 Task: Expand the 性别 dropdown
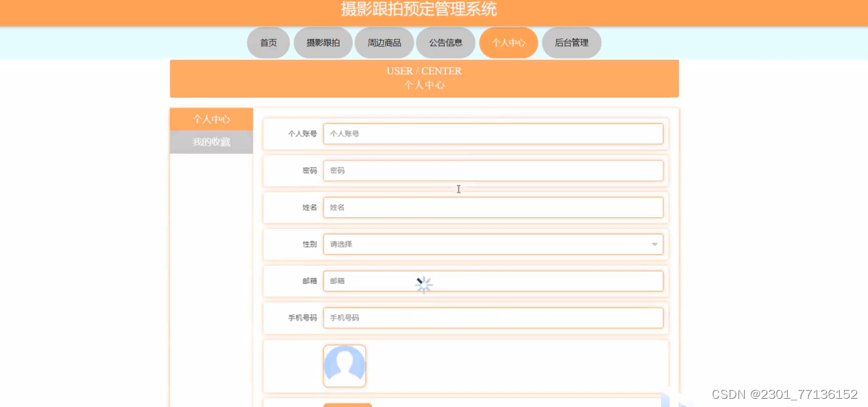tap(493, 244)
